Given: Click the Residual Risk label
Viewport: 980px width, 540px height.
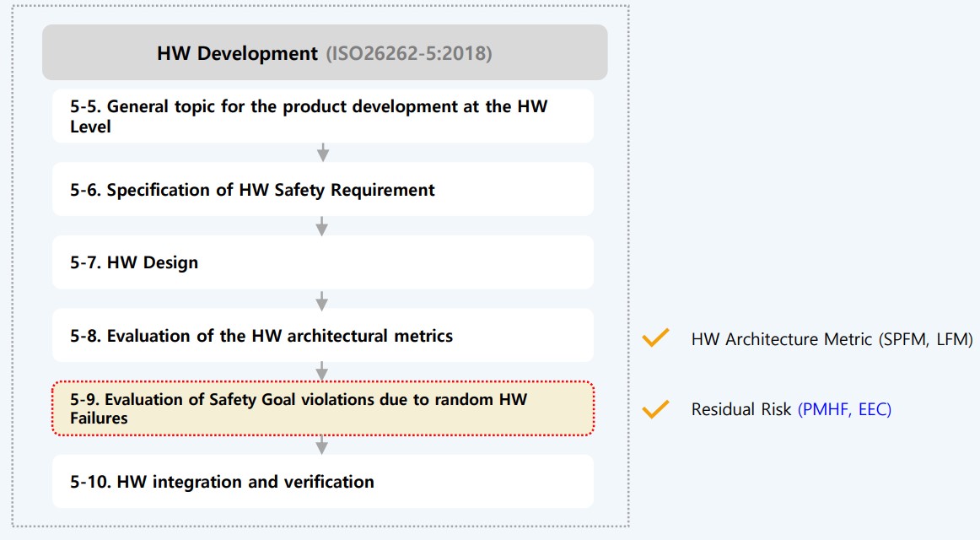Looking at the screenshot, I should point(741,409).
